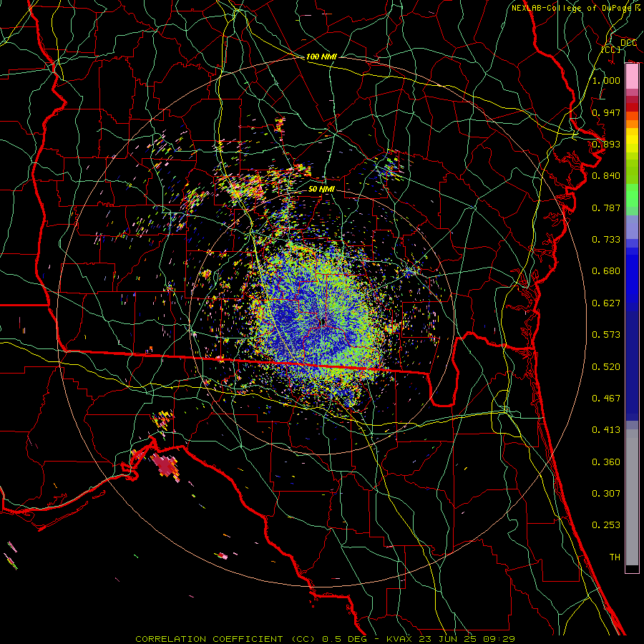The image size is (644, 644).
Task: Click the 0.253 legend value
Action: 606,525
